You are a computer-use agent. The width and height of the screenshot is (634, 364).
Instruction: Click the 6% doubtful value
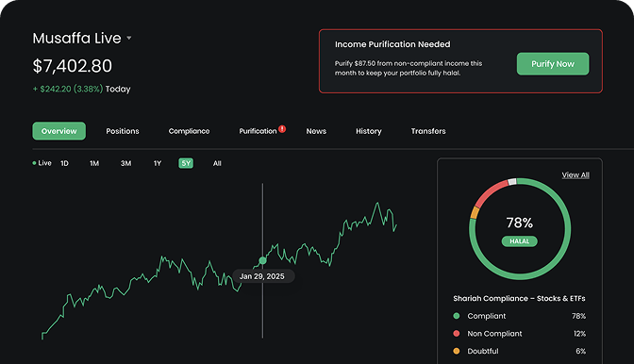point(580,351)
